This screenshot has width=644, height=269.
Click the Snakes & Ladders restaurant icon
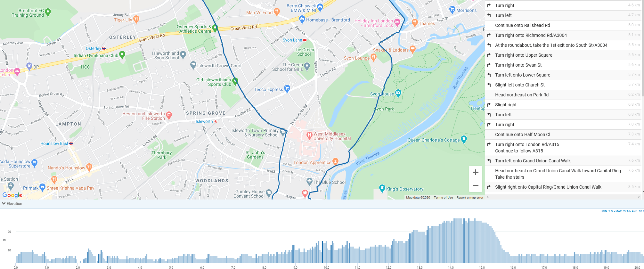click(412, 49)
